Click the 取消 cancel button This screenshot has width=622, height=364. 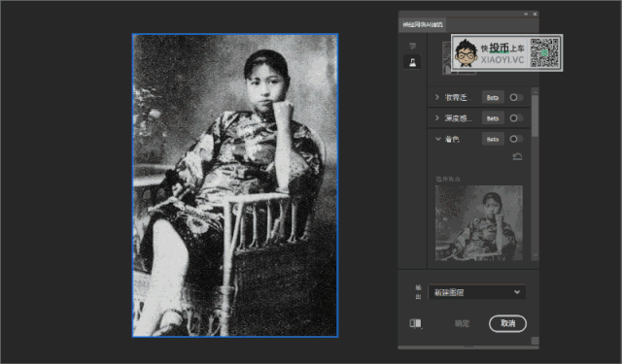[507, 323]
